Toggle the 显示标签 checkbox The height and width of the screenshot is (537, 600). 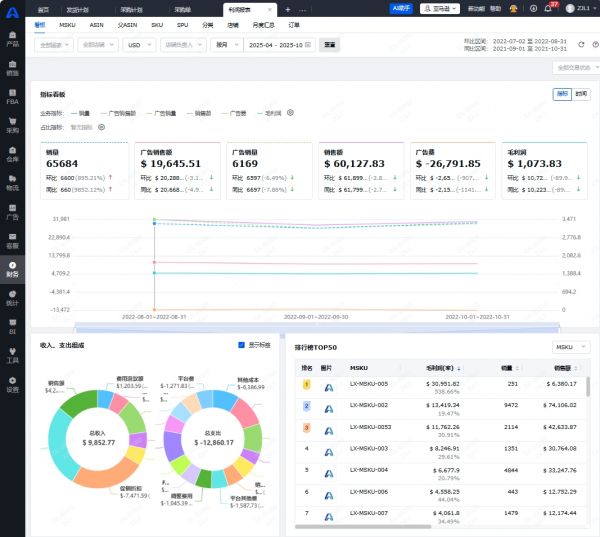242,345
